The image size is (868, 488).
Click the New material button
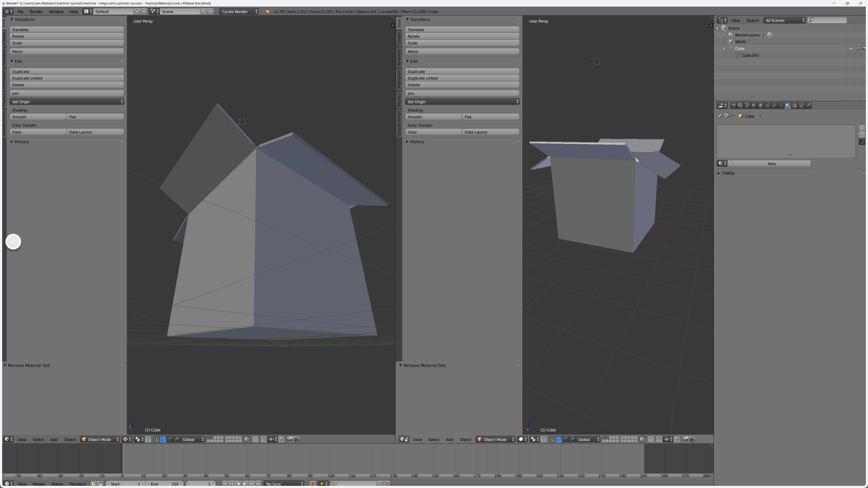(x=769, y=163)
